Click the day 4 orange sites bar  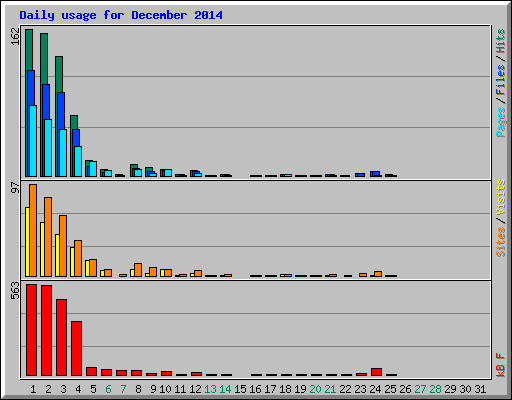tap(78, 258)
